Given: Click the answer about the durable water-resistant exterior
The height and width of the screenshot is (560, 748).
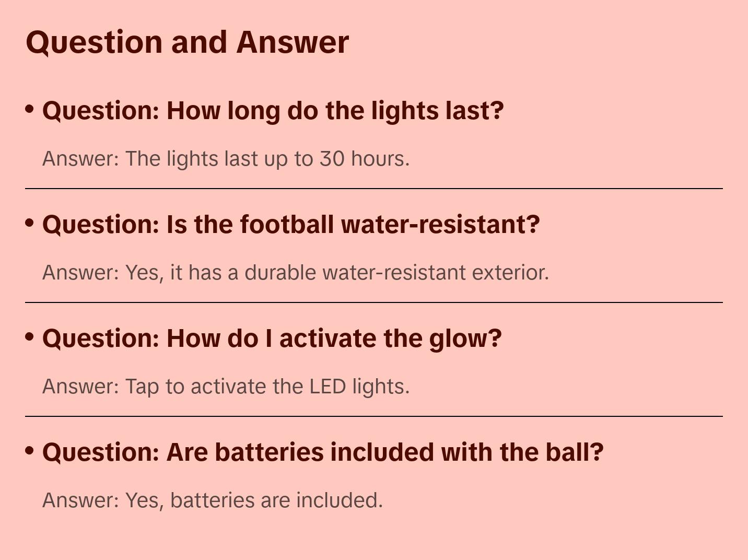Looking at the screenshot, I should click(296, 273).
